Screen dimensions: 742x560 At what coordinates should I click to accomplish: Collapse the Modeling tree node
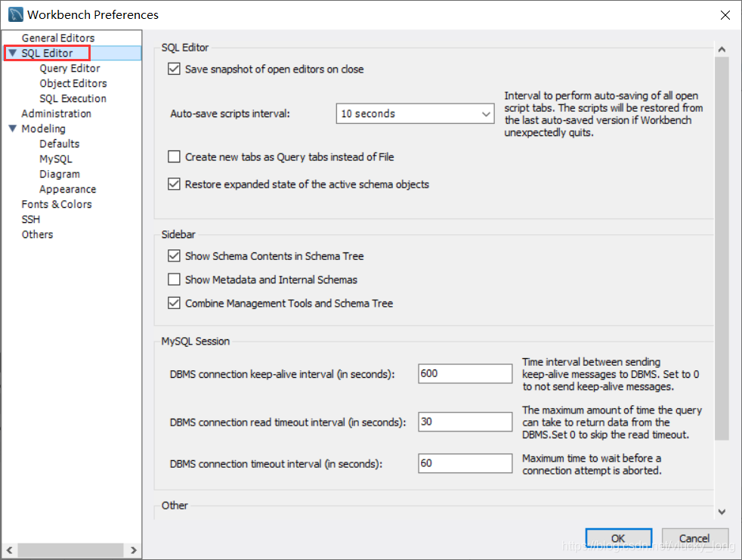point(13,128)
